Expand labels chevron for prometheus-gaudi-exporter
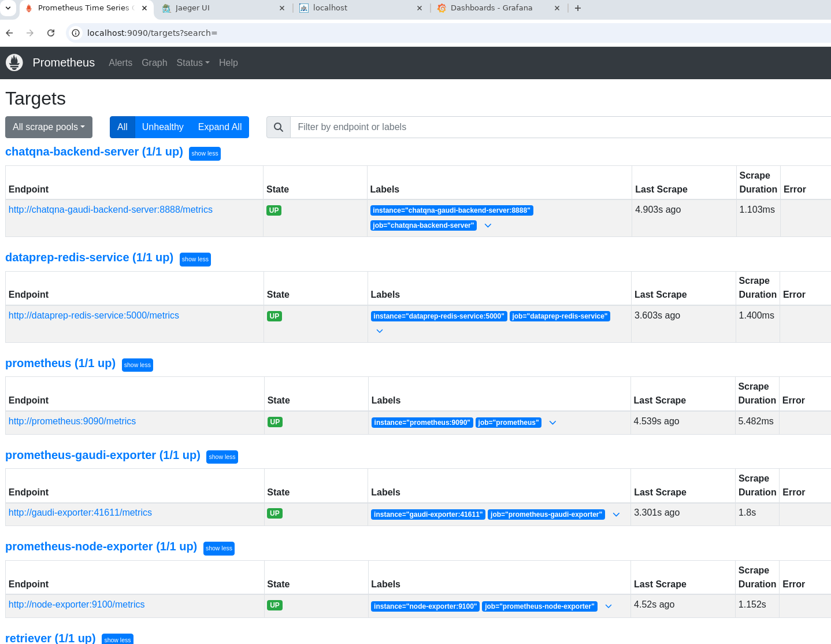This screenshot has height=644, width=831. click(x=616, y=515)
